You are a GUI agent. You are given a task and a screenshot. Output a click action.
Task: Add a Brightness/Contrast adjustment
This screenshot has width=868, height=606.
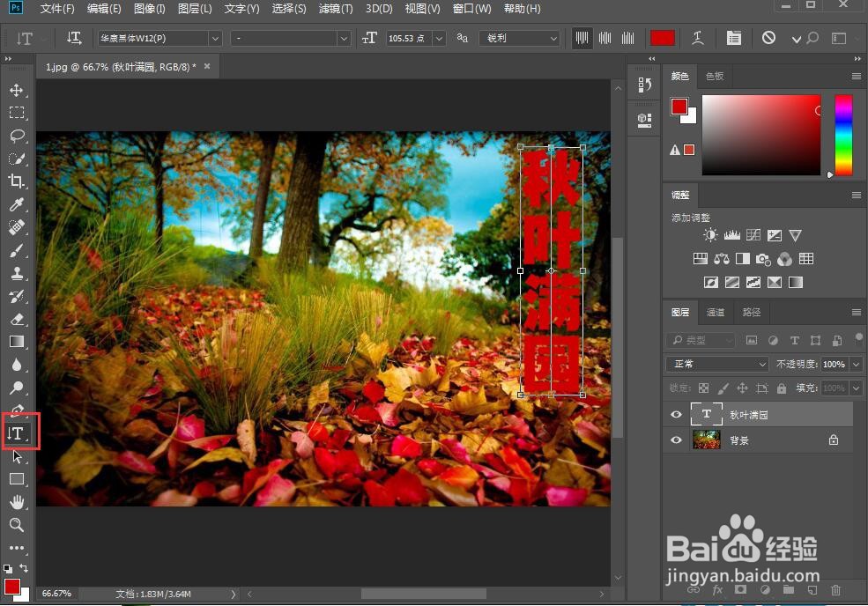(709, 235)
